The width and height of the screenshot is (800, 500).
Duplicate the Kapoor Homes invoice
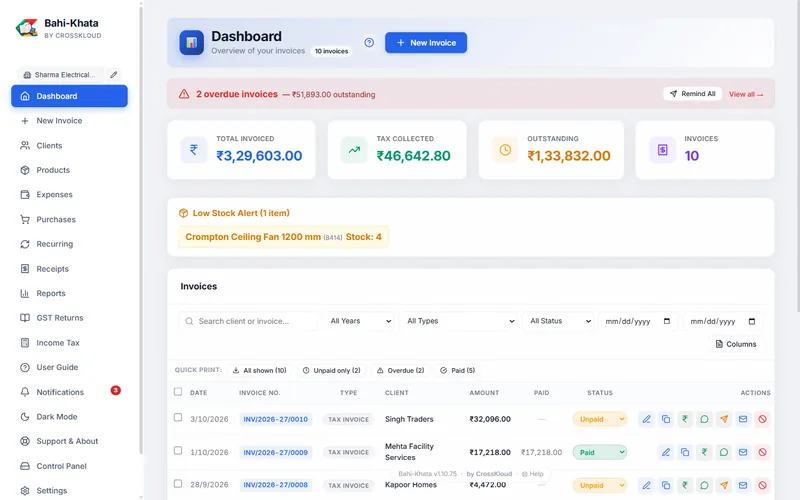(666, 485)
